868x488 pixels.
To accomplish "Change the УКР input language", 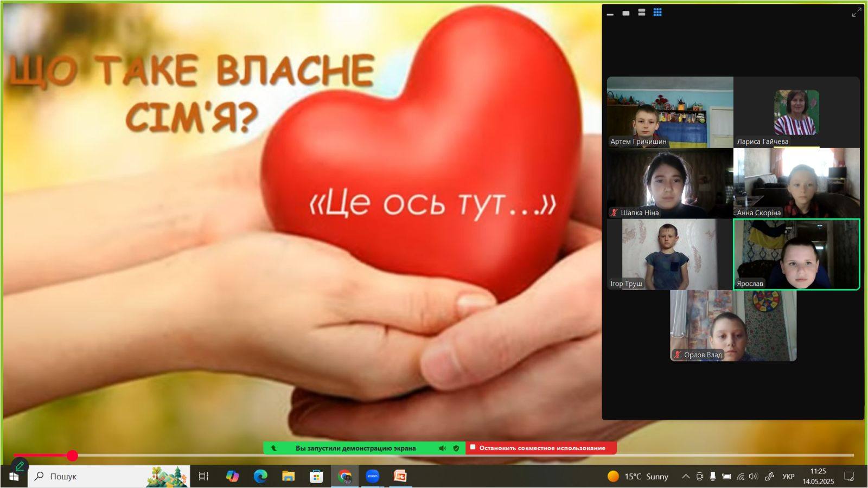I will pos(788,477).
